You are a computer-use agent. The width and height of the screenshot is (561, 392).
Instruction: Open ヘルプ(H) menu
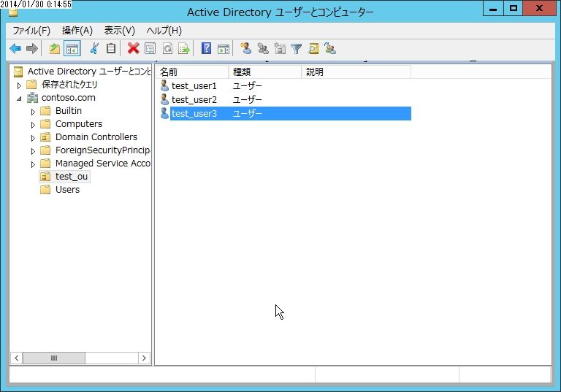point(164,31)
